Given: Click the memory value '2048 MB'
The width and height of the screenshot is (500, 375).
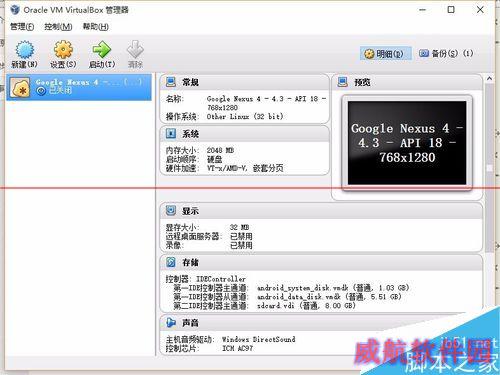Looking at the screenshot, I should [x=220, y=150].
